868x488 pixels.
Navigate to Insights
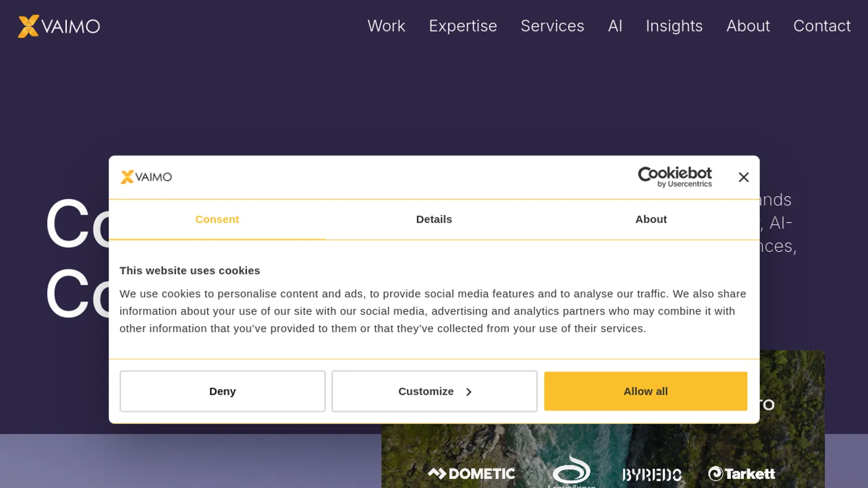[x=674, y=26]
